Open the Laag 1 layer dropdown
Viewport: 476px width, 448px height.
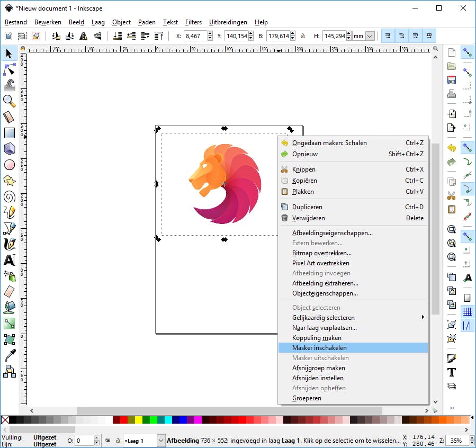(x=160, y=440)
